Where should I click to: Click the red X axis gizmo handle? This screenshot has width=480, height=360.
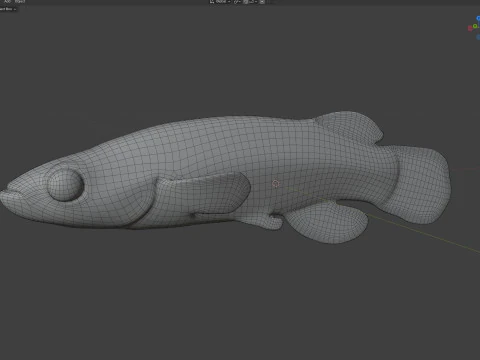pos(470,28)
